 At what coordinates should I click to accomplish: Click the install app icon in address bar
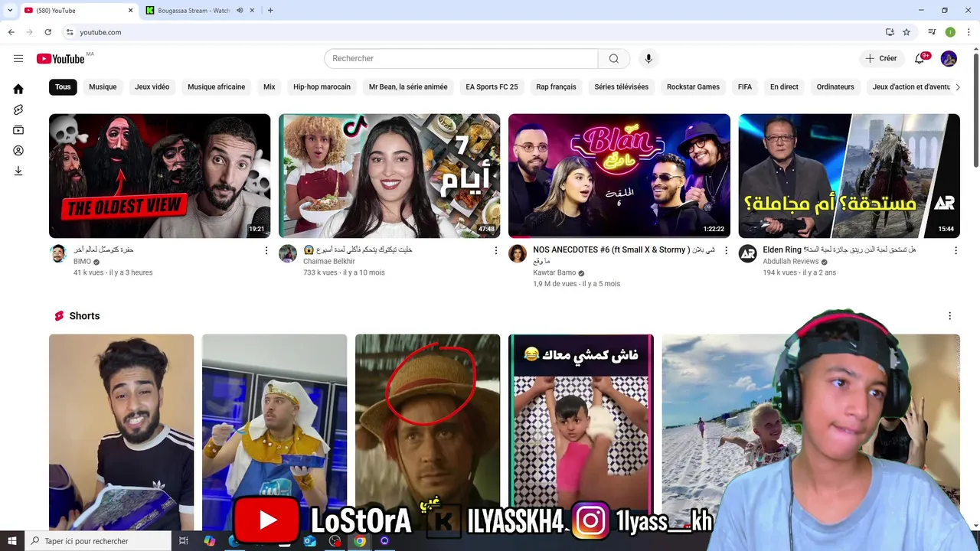pos(890,32)
